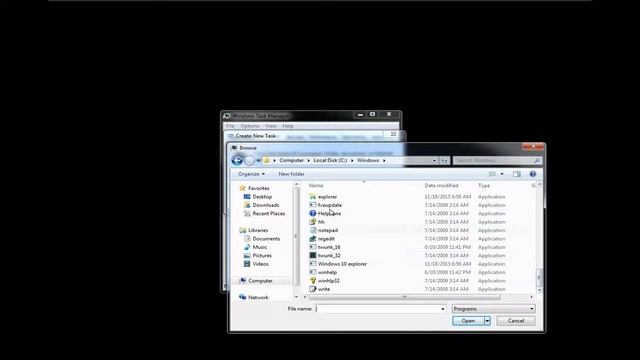640x360 pixels.
Task: Click the Open button
Action: 468,321
